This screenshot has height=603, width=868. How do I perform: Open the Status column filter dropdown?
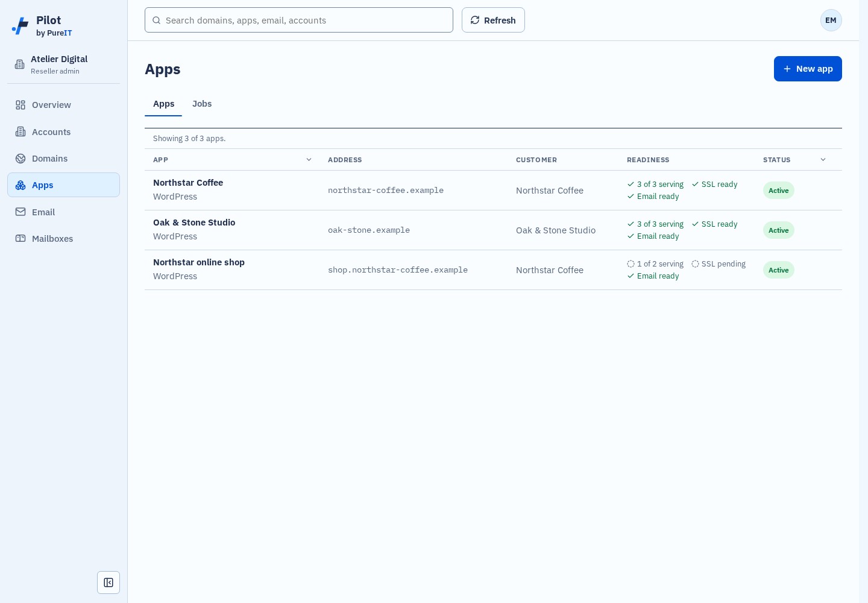tap(823, 160)
